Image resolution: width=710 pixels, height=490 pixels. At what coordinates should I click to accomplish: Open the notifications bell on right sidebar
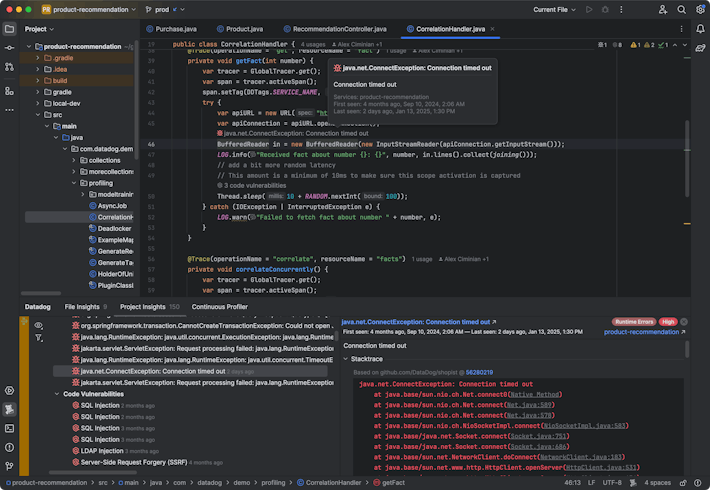pyautogui.click(x=700, y=29)
